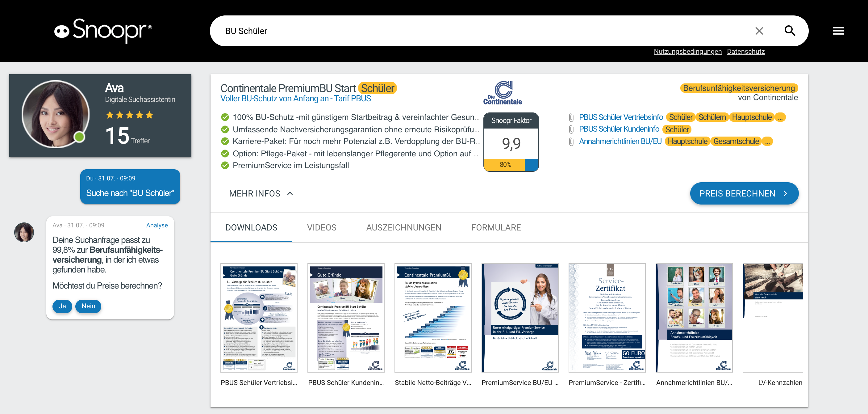Click the five-star rating
Screen dimensions: 868x414
tap(130, 115)
